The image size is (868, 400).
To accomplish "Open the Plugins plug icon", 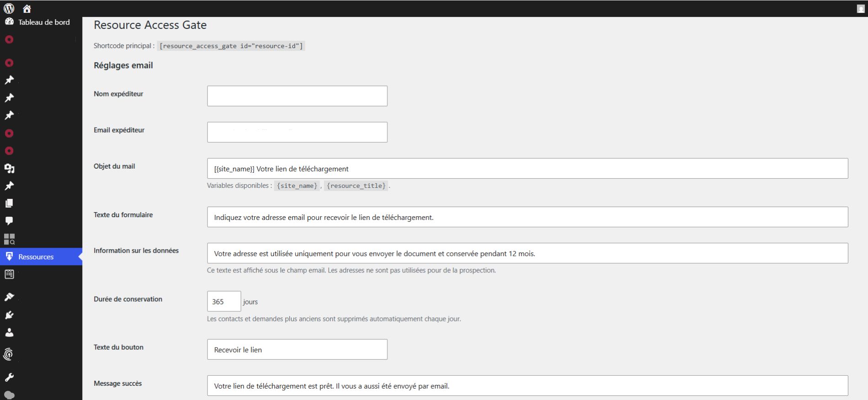I will point(9,315).
